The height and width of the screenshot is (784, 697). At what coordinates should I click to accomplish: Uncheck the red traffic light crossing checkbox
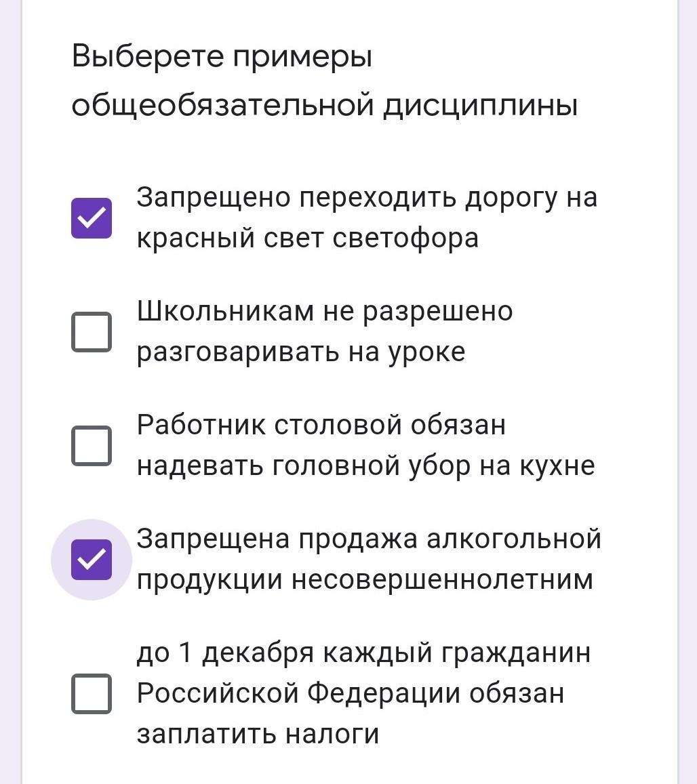click(92, 218)
